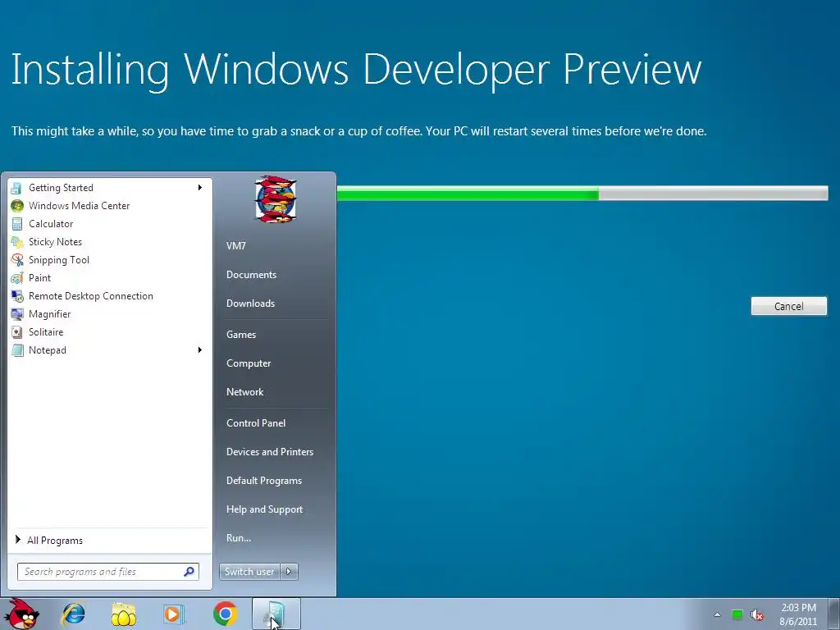Open Getting Started from Start menu
The height and width of the screenshot is (630, 840).
tap(109, 188)
